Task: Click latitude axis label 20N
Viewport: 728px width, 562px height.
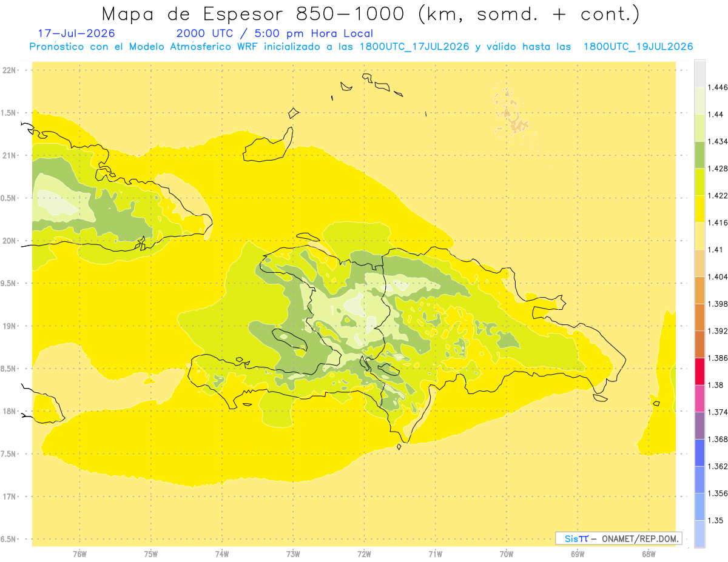Action: coord(10,241)
